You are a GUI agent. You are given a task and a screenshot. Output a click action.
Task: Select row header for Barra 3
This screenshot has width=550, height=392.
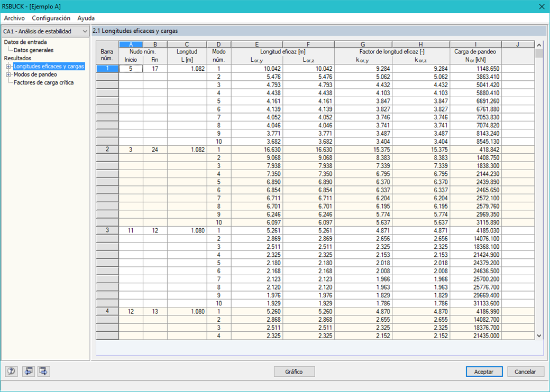tap(107, 230)
